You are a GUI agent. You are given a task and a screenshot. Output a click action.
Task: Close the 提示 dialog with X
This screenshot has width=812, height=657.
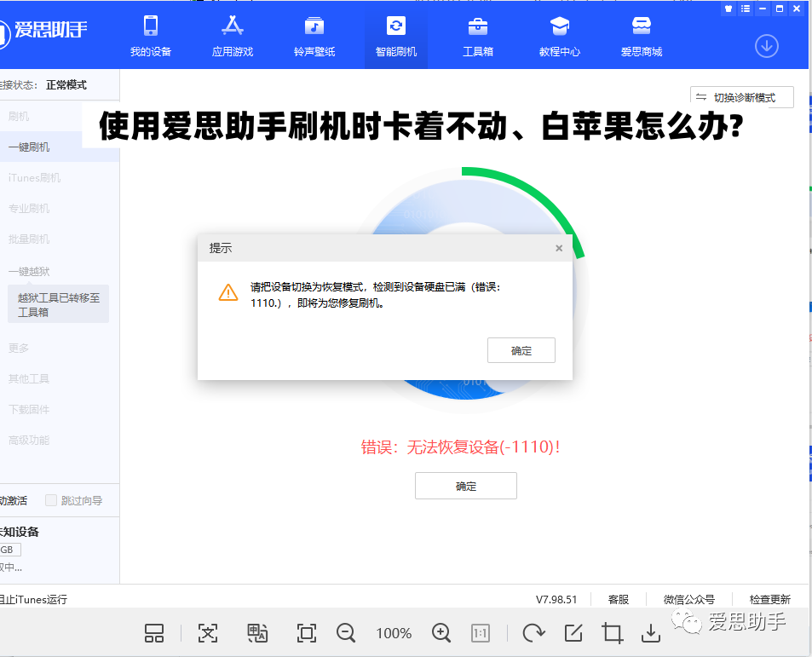tap(559, 248)
